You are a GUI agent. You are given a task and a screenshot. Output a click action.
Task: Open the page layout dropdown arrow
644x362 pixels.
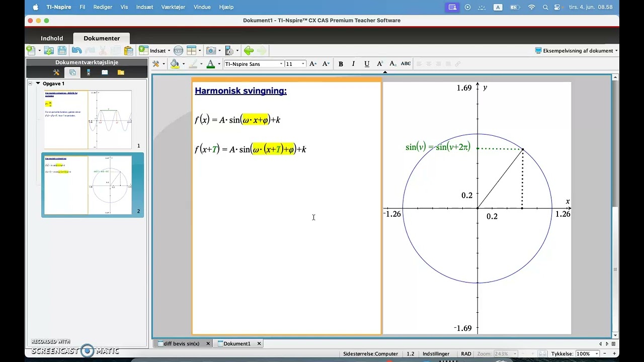pos(200,50)
